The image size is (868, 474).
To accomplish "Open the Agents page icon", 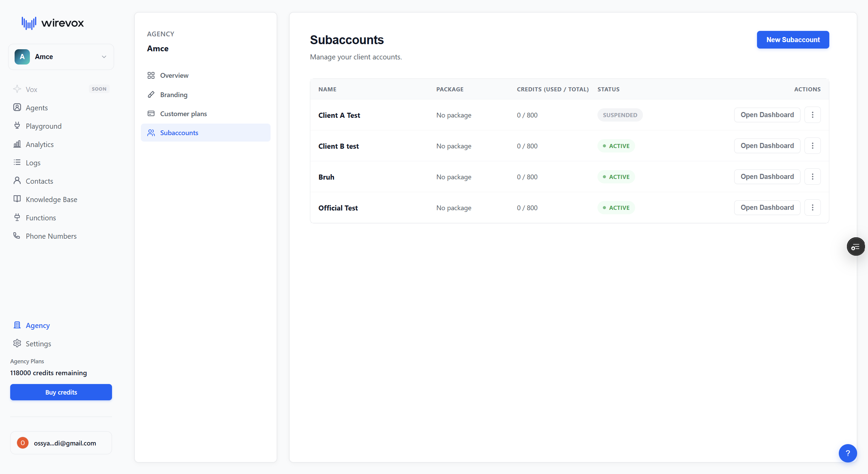I will [x=17, y=107].
